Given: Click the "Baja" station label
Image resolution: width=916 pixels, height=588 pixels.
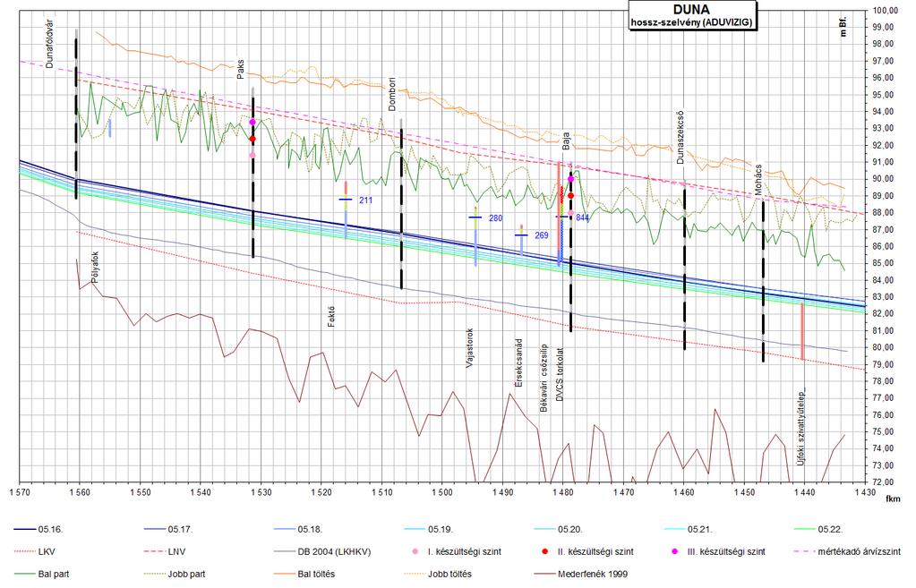Looking at the screenshot, I should (x=566, y=141).
